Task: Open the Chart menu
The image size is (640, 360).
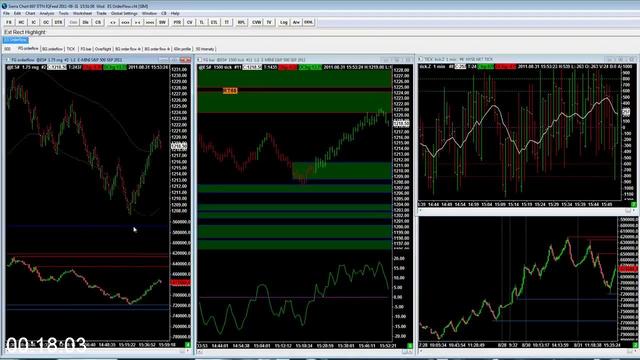Action: [30, 13]
